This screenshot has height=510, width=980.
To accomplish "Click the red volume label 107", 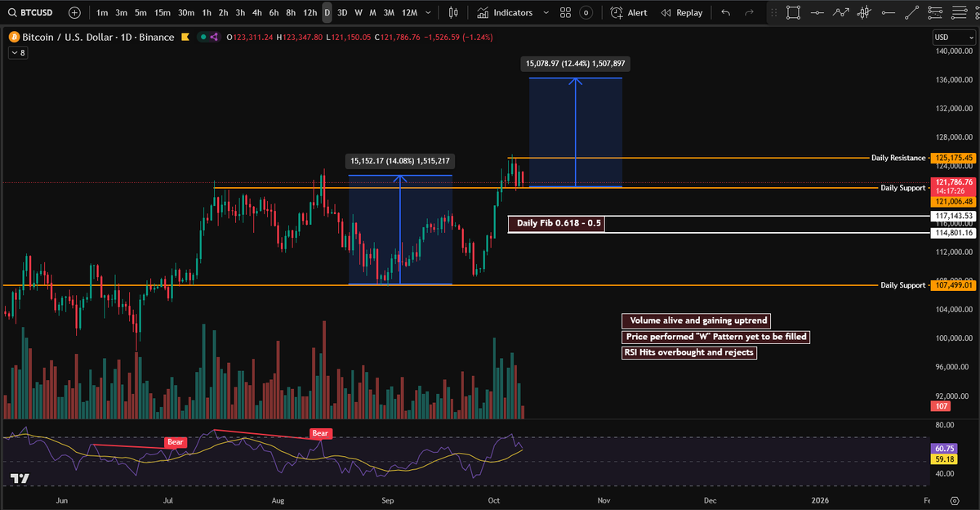I will 941,406.
